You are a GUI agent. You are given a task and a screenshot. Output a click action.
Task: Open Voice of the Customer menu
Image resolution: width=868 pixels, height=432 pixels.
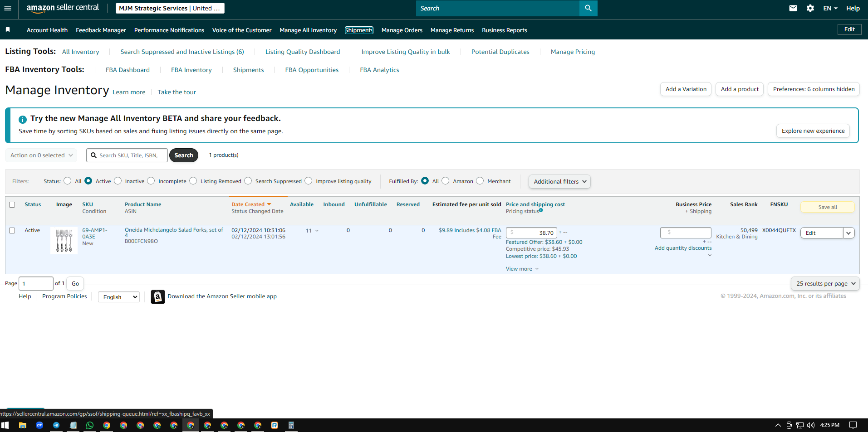(x=242, y=30)
